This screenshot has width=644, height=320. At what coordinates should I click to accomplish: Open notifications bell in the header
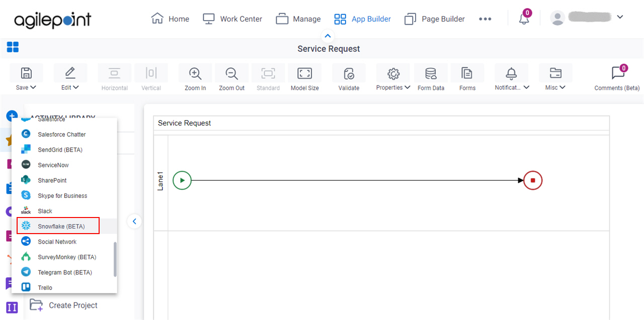tap(524, 19)
